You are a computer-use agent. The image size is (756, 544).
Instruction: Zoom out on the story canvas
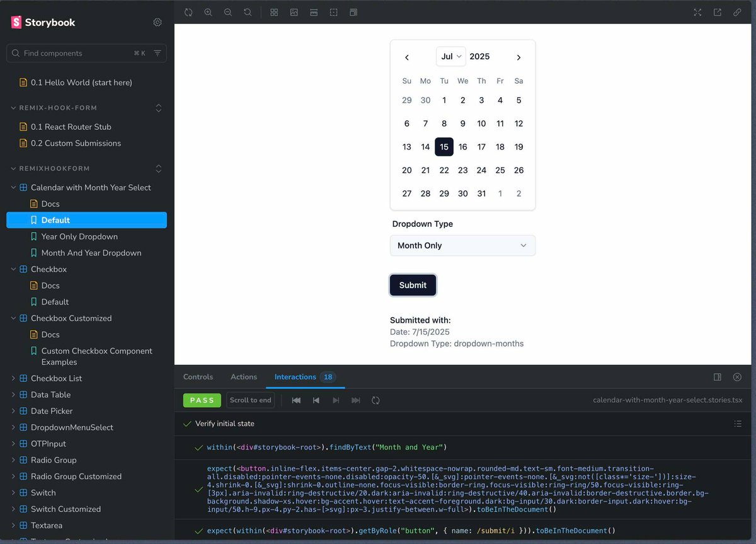pos(228,12)
